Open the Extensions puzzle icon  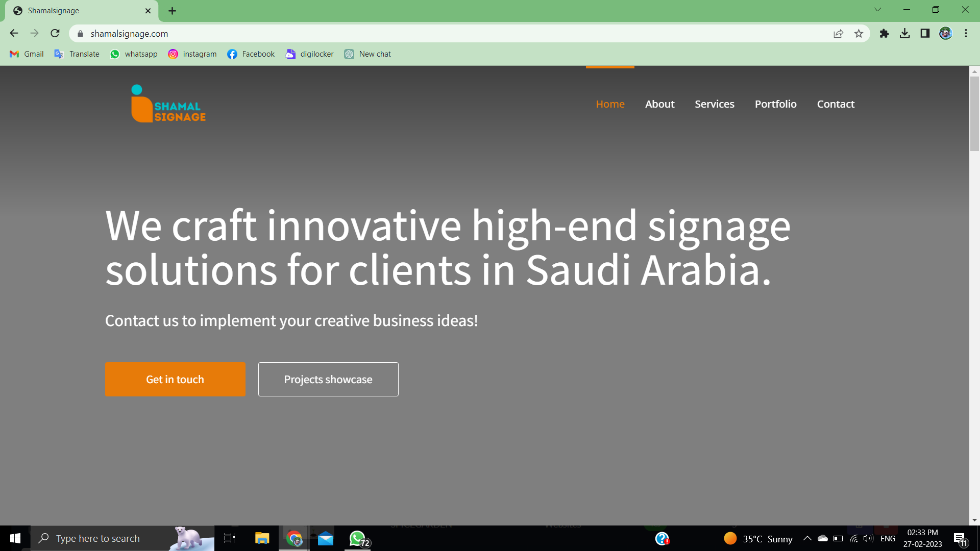coord(884,34)
